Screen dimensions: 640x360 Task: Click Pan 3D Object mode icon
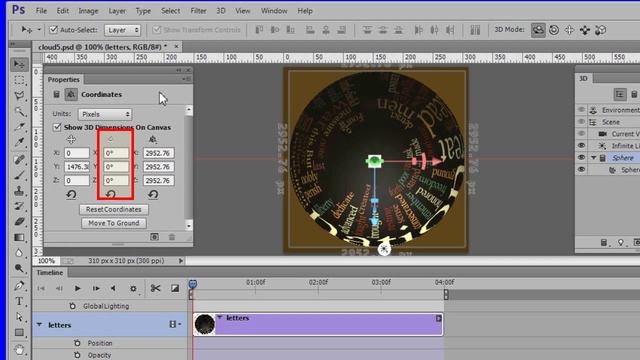coord(569,30)
